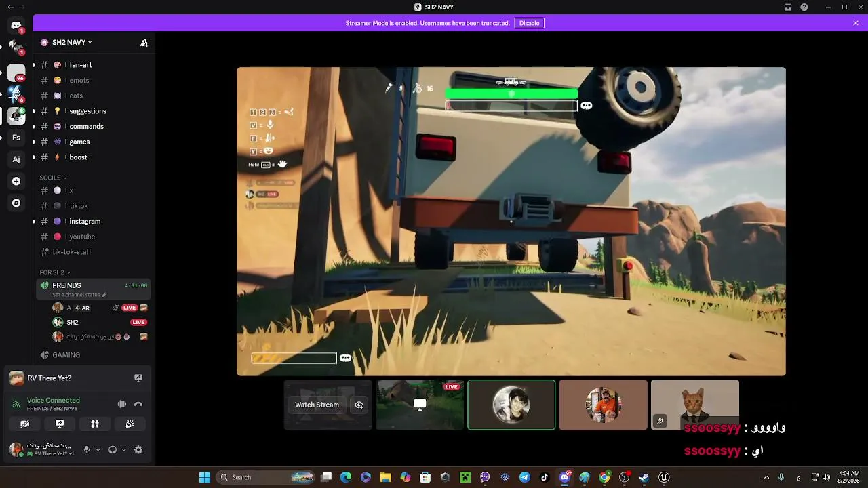Open the Windows Start menu
Image resolution: width=868 pixels, height=488 pixels.
(x=205, y=477)
